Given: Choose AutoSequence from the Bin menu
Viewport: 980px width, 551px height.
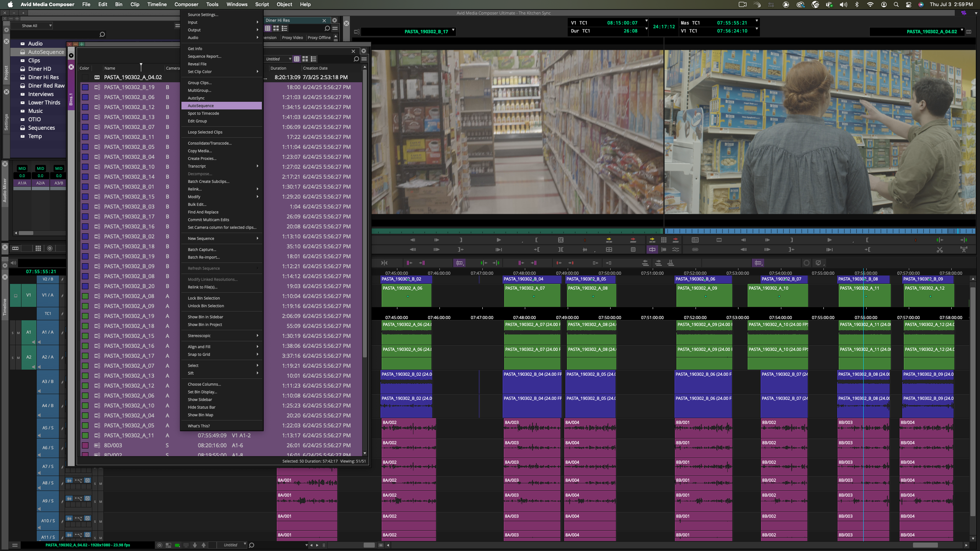Looking at the screenshot, I should [222, 106].
